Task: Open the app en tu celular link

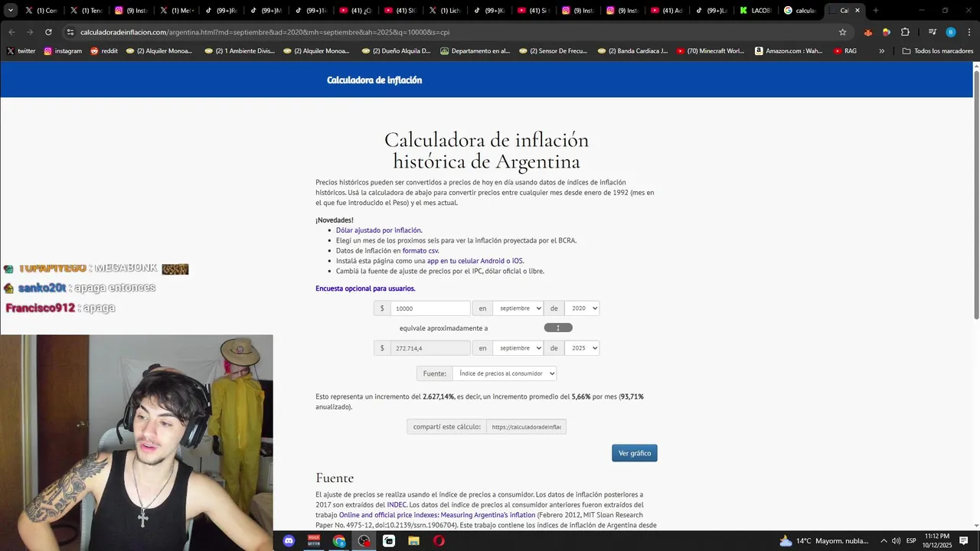Action: (475, 261)
